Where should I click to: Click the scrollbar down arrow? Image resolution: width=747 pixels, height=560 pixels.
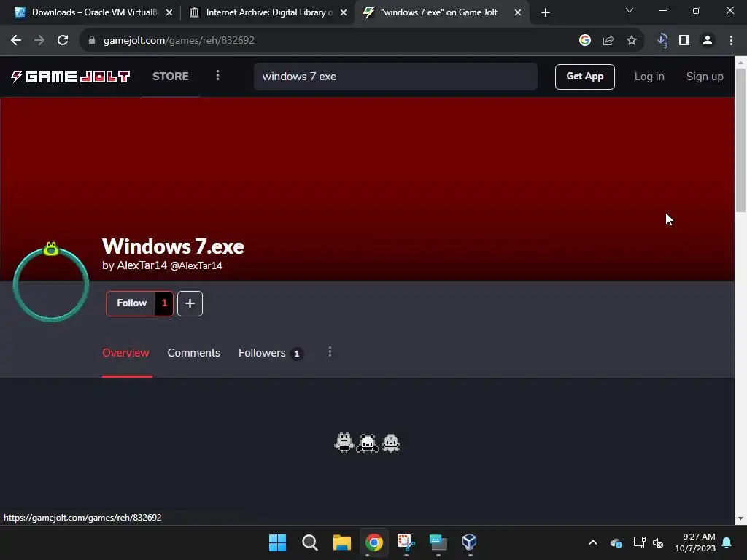(x=741, y=518)
